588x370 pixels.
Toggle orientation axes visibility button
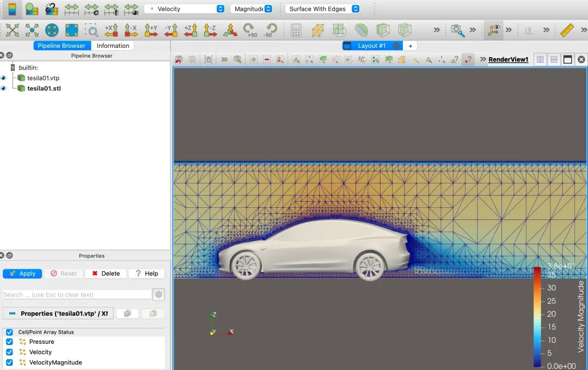(493, 30)
